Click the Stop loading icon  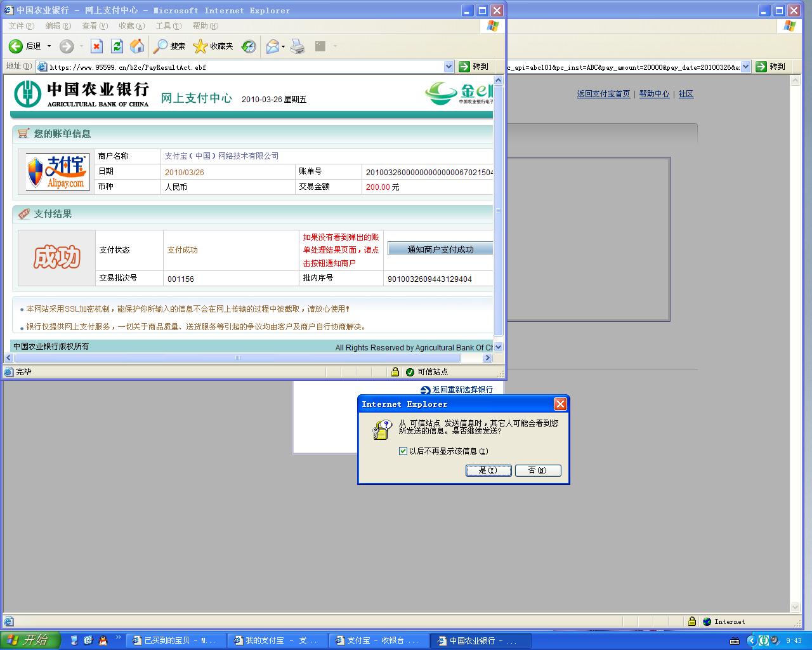[x=96, y=46]
